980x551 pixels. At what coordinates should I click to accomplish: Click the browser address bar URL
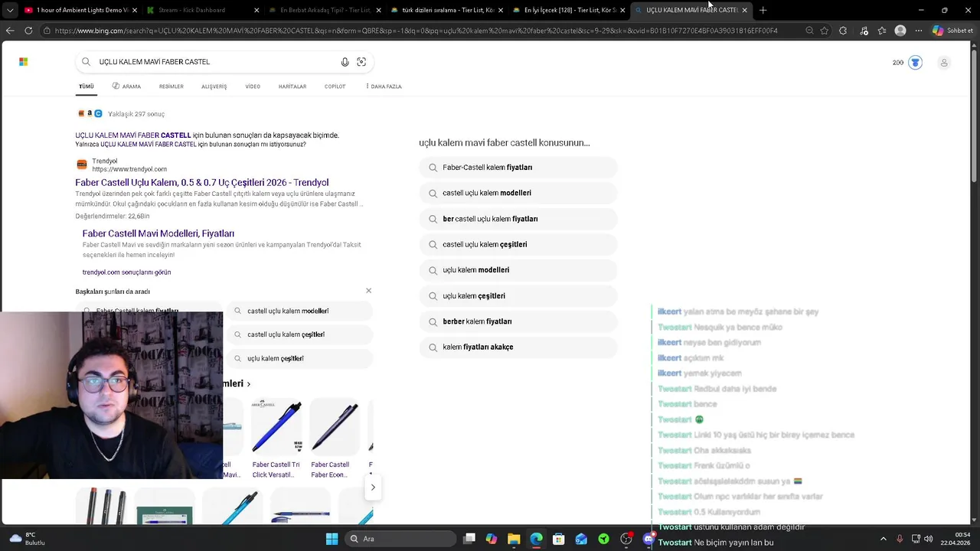416,31
